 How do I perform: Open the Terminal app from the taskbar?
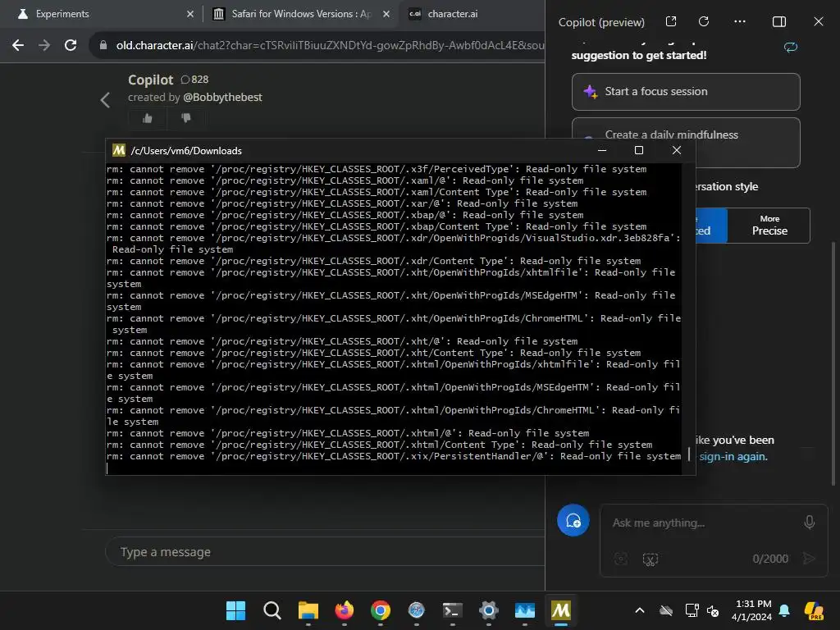click(x=453, y=610)
